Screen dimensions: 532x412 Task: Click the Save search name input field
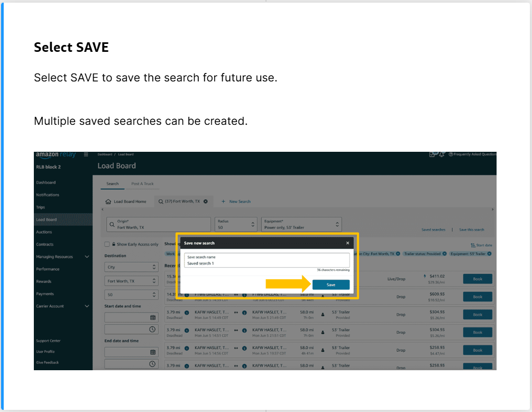coord(267,260)
